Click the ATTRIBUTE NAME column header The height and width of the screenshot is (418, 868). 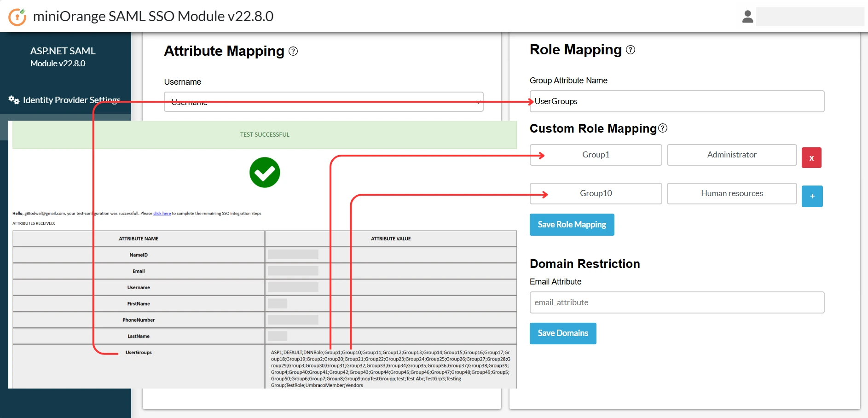click(139, 239)
